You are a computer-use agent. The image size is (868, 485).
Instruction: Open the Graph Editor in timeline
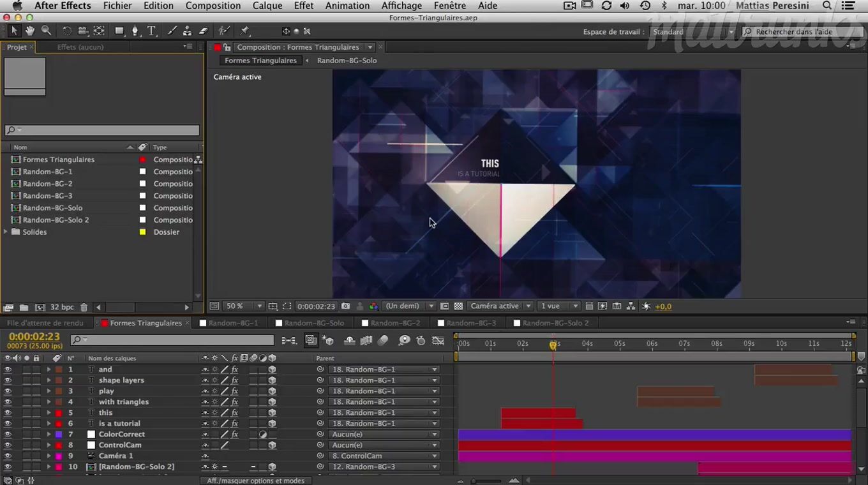coord(438,341)
